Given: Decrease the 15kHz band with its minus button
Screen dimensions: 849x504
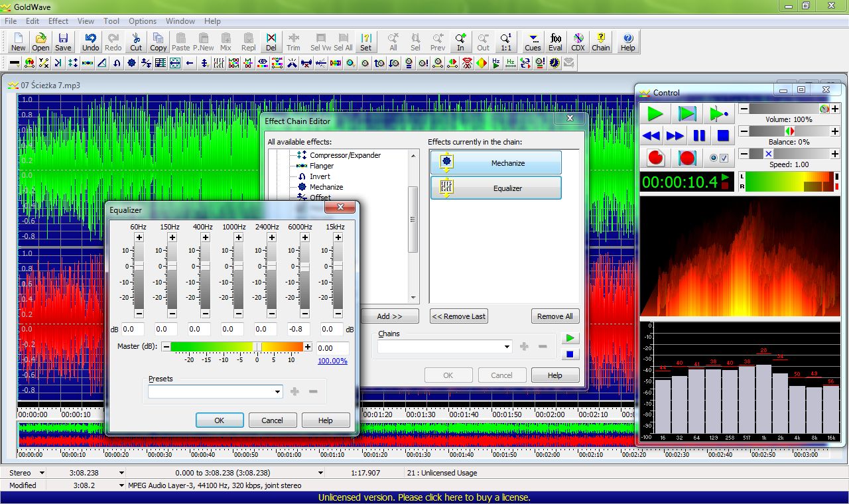Looking at the screenshot, I should [x=338, y=313].
